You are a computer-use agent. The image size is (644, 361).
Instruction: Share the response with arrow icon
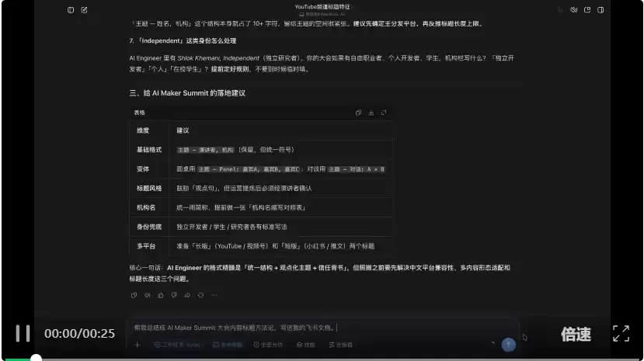187,295
